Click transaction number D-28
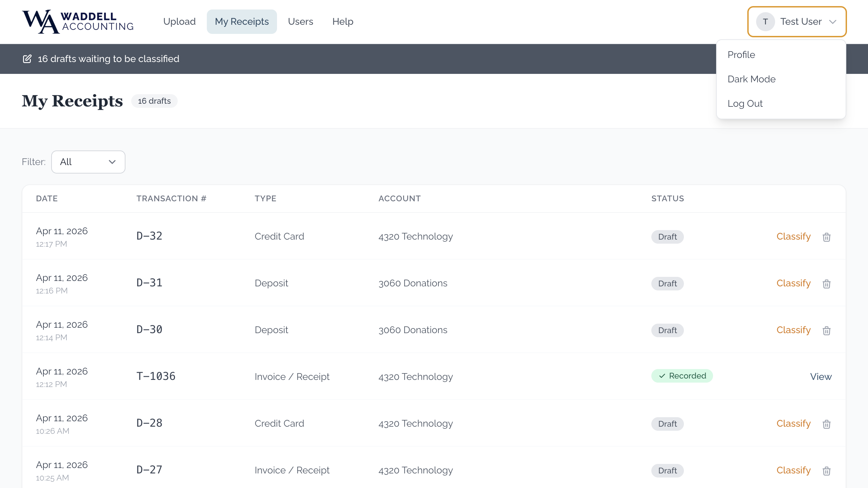Viewport: 868px width, 488px height. point(149,423)
